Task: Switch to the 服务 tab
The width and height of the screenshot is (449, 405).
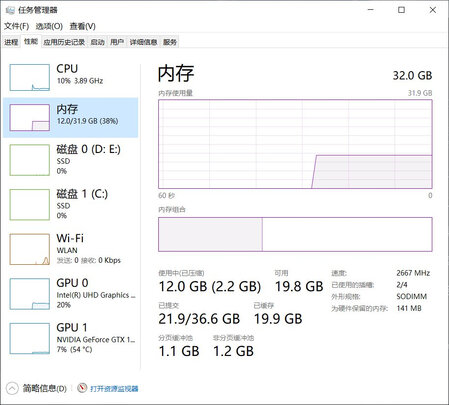Action: coord(170,42)
